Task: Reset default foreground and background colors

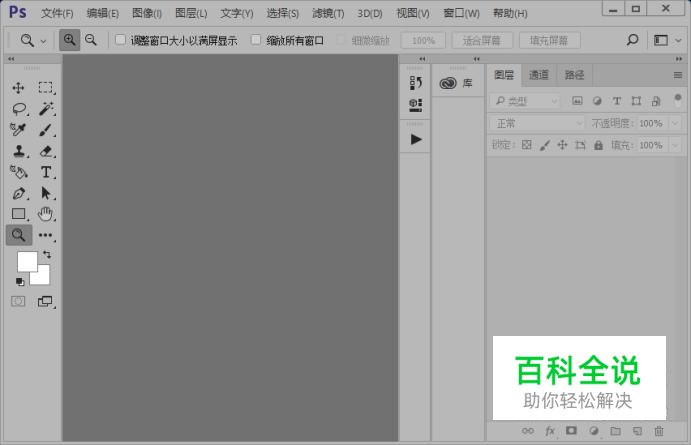Action: (x=20, y=282)
